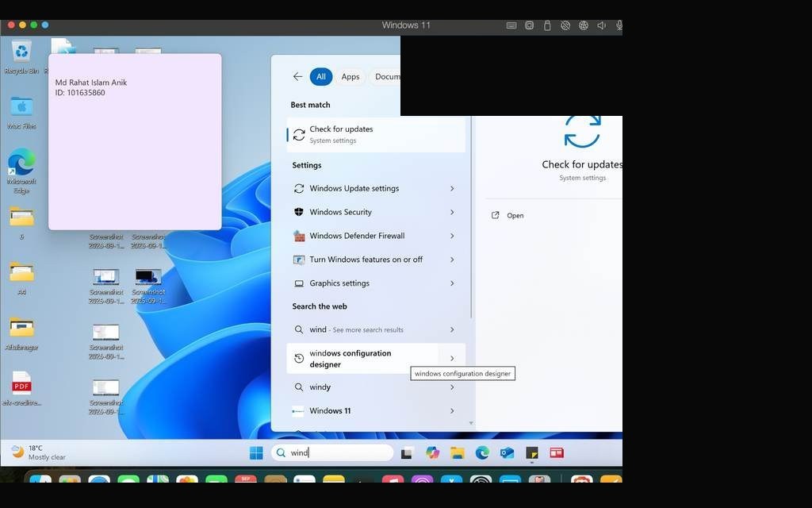The width and height of the screenshot is (812, 508).
Task: Open Sticky Notes from the taskbar
Action: [x=532, y=453]
